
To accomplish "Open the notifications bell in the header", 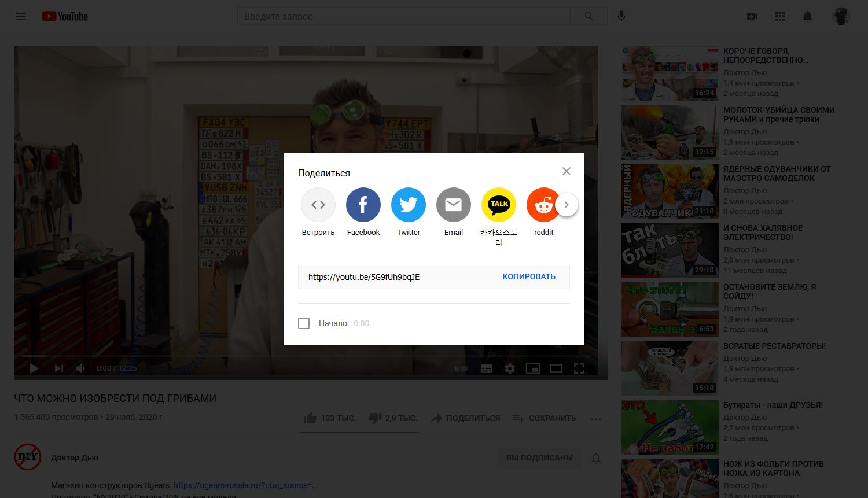I will click(808, 16).
